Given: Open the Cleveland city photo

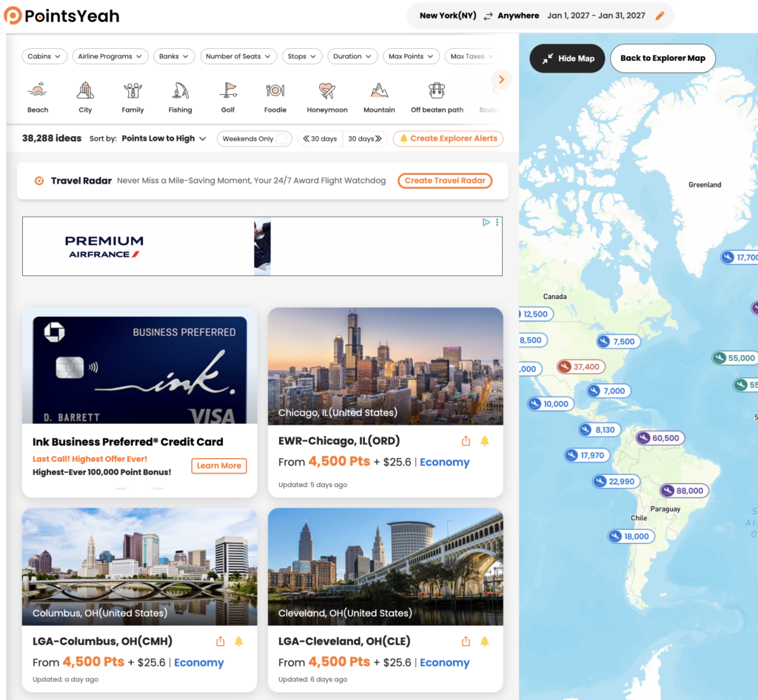Looking at the screenshot, I should click(x=385, y=566).
